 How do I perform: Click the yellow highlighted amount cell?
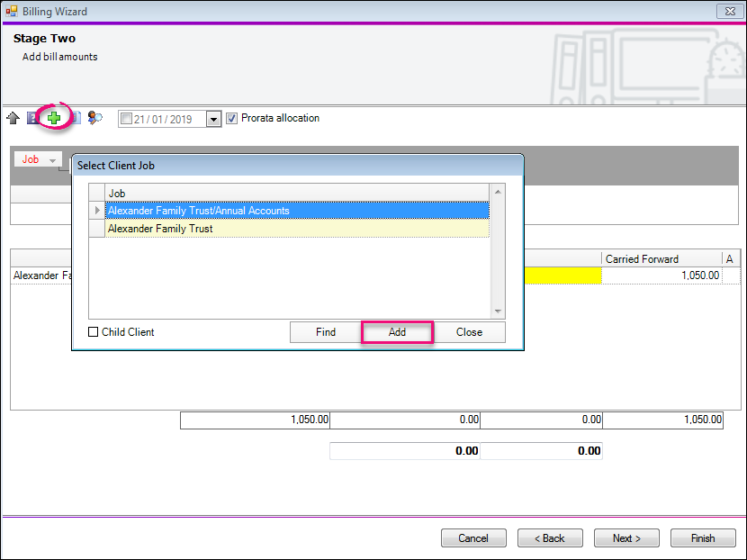pos(562,275)
